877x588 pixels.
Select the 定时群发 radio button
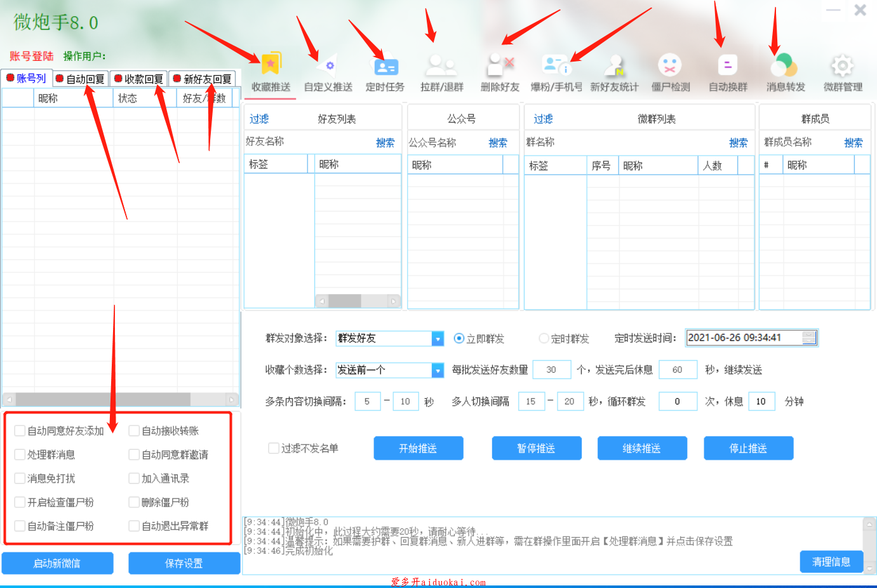pos(544,338)
